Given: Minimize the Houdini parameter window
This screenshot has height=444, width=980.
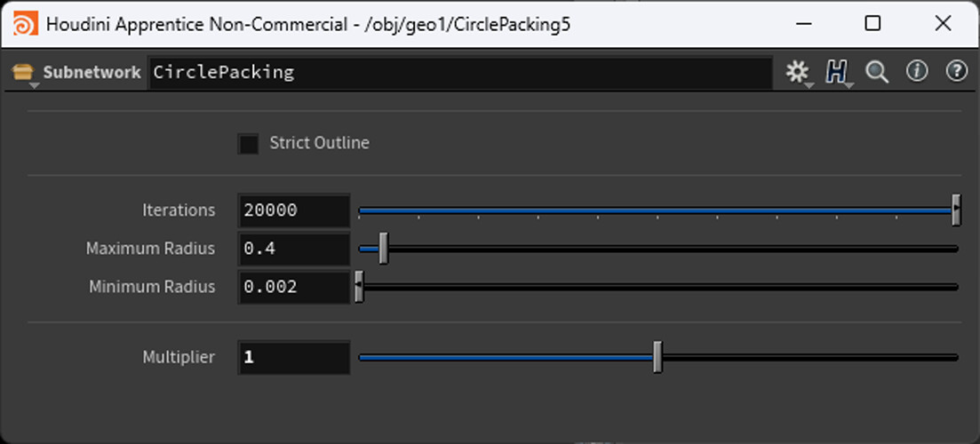Looking at the screenshot, I should click(804, 24).
